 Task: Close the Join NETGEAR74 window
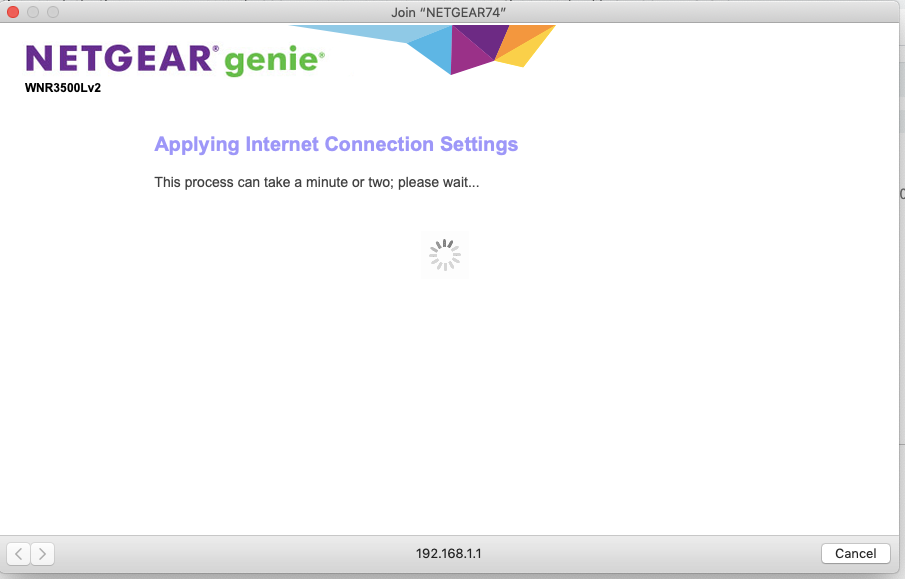13,12
